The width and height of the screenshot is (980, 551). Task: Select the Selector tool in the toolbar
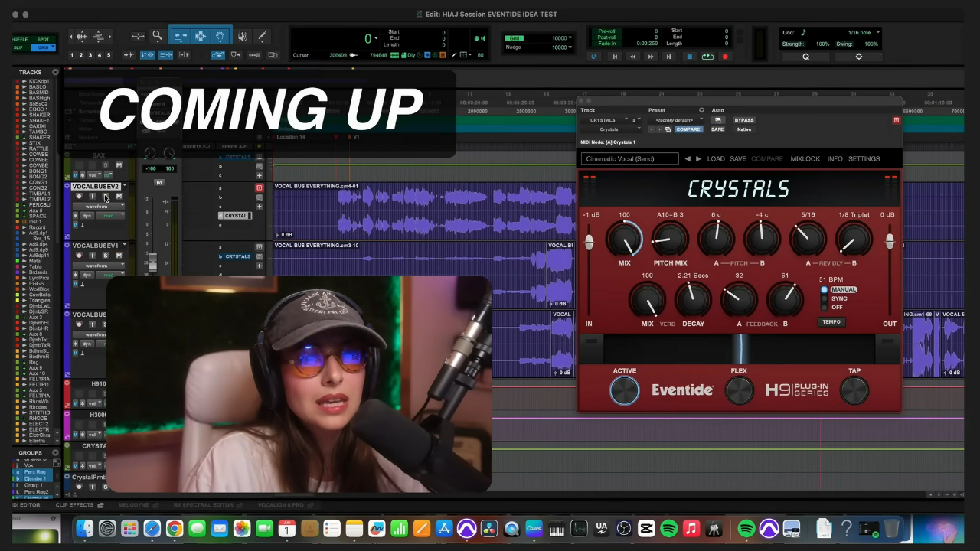[x=200, y=36]
